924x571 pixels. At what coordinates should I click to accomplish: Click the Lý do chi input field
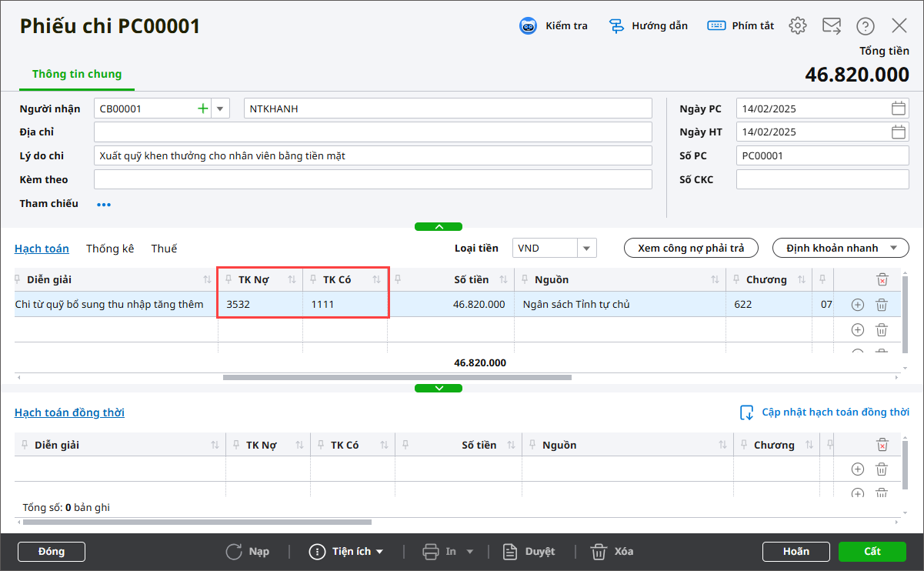[372, 156]
